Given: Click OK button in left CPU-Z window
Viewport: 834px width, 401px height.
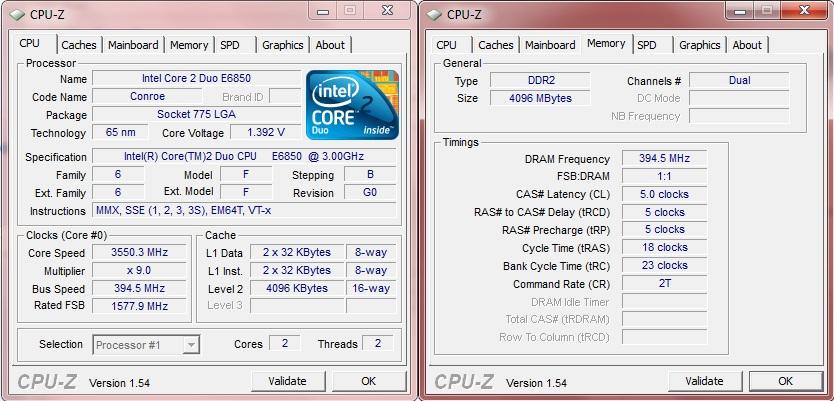Looking at the screenshot, I should (x=368, y=381).
